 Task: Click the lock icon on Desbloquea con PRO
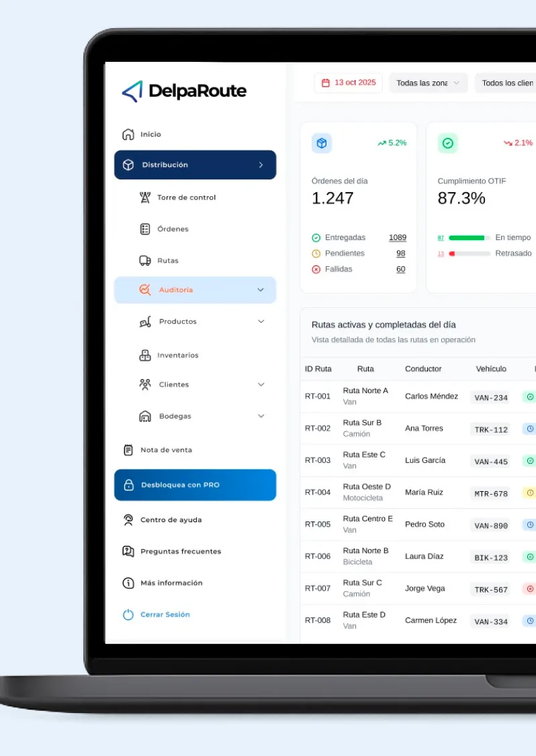(x=129, y=485)
